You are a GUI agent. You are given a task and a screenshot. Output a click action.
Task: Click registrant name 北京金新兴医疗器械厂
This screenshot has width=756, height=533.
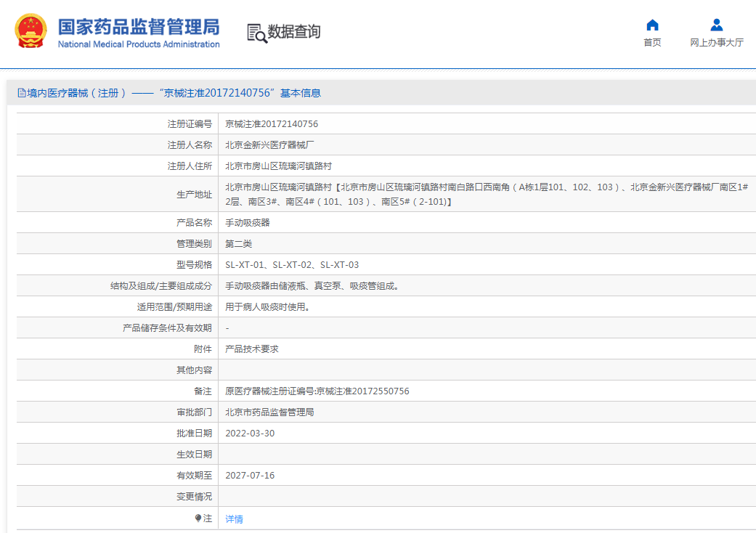(269, 145)
